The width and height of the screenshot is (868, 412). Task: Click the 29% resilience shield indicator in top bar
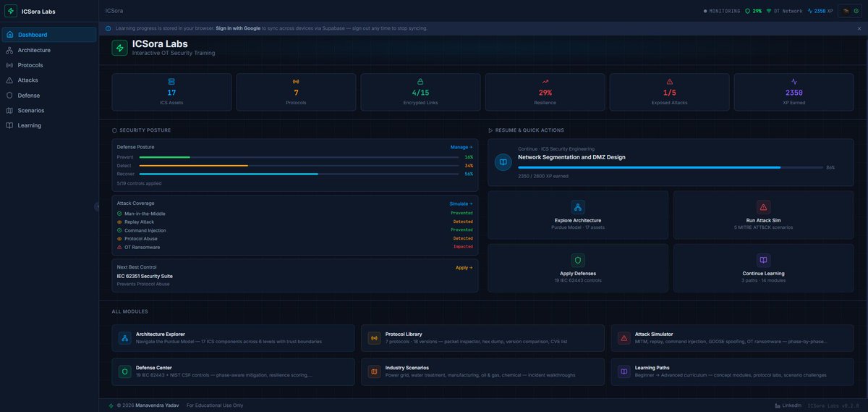click(753, 11)
